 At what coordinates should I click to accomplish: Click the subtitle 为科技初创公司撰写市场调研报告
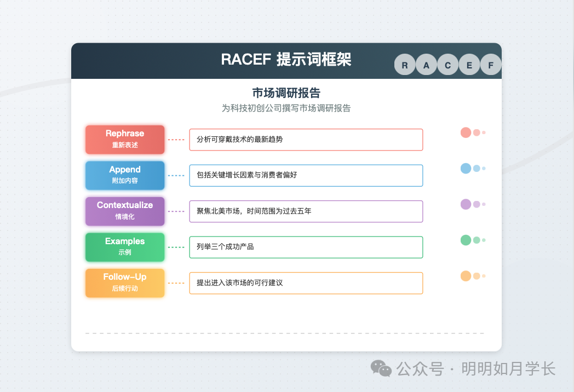(x=286, y=108)
